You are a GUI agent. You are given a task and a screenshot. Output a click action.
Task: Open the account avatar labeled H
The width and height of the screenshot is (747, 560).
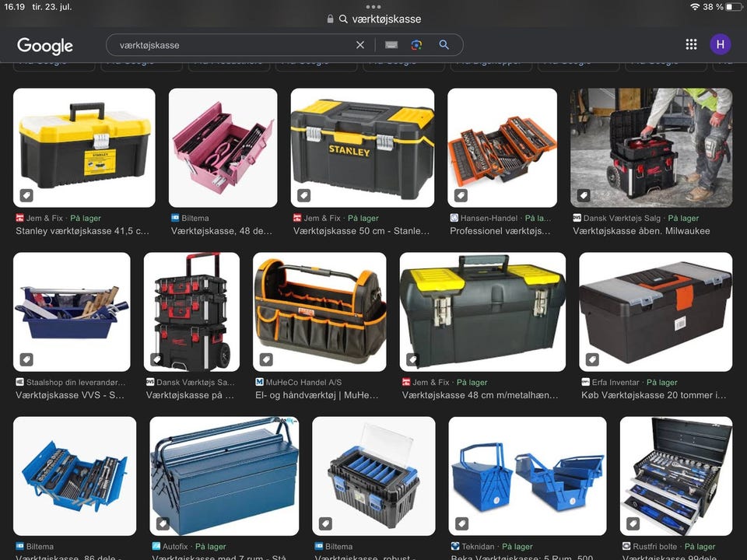pos(721,44)
